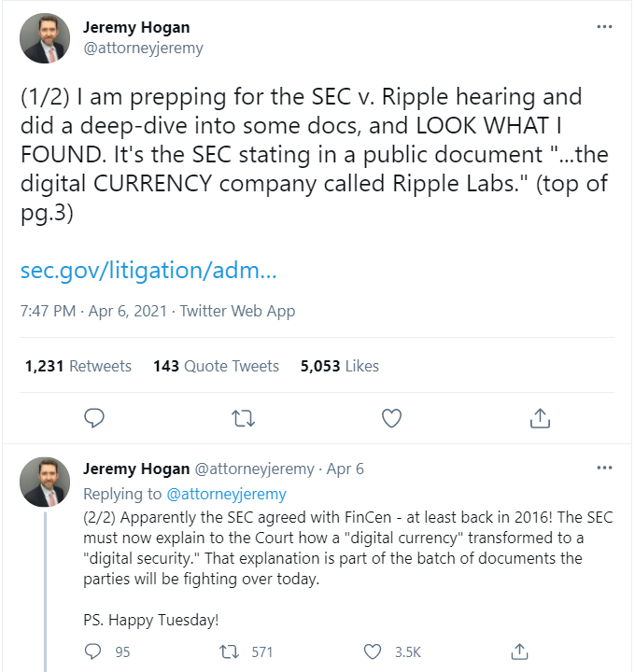This screenshot has width=635, height=672.
Task: View the 143 Quote Tweets
Action: [x=216, y=366]
